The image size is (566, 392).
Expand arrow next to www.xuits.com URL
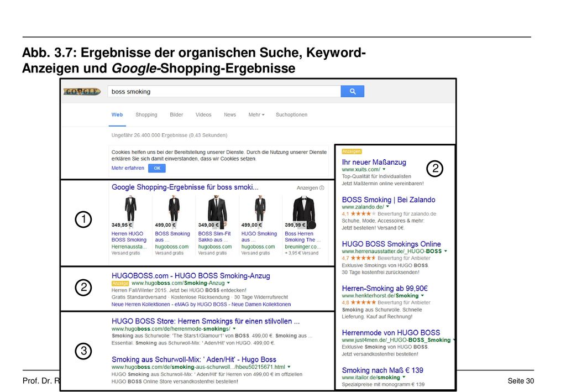point(384,169)
